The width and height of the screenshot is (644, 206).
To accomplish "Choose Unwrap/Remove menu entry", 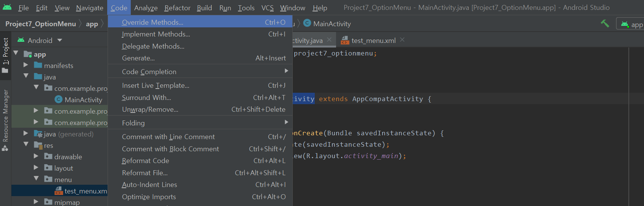I will tap(200, 109).
